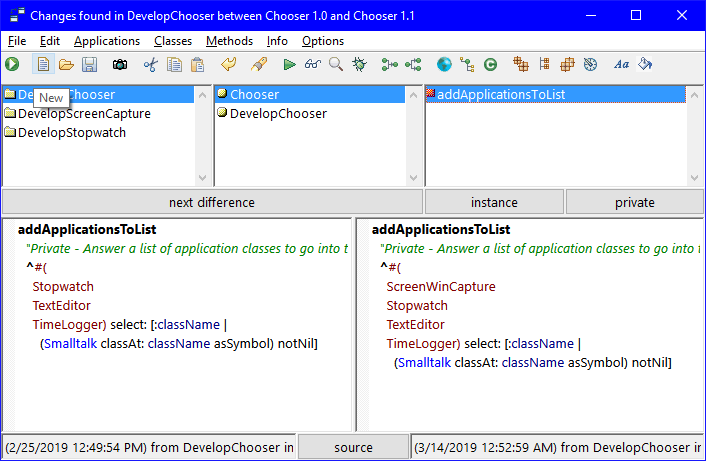Click the green play arrow icon
The height and width of the screenshot is (461, 706).
pyautogui.click(x=289, y=65)
